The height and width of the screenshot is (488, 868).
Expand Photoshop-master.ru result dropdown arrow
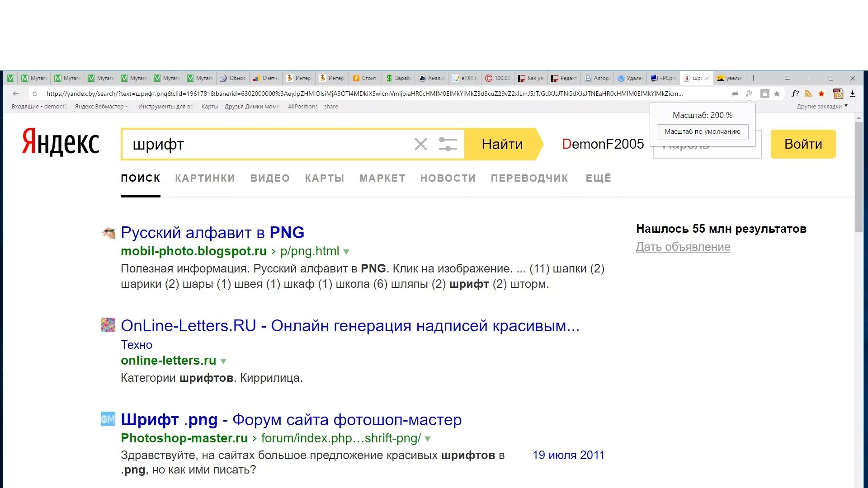428,439
